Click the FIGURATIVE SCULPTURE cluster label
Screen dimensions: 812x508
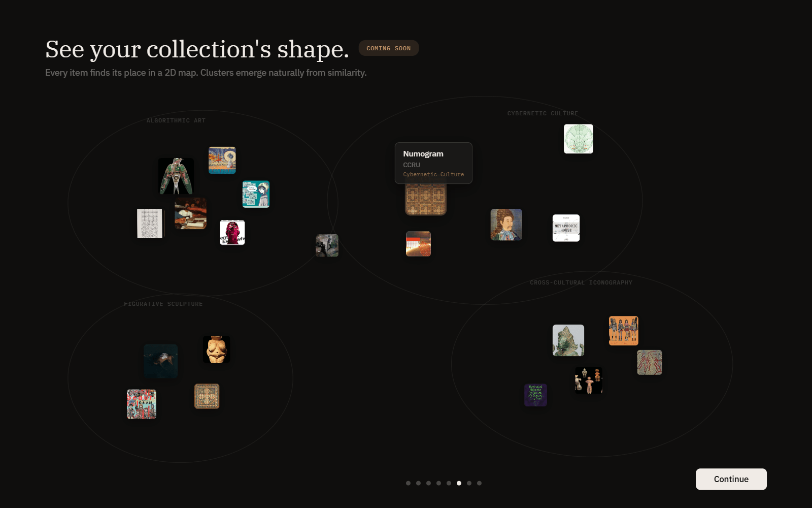click(163, 304)
